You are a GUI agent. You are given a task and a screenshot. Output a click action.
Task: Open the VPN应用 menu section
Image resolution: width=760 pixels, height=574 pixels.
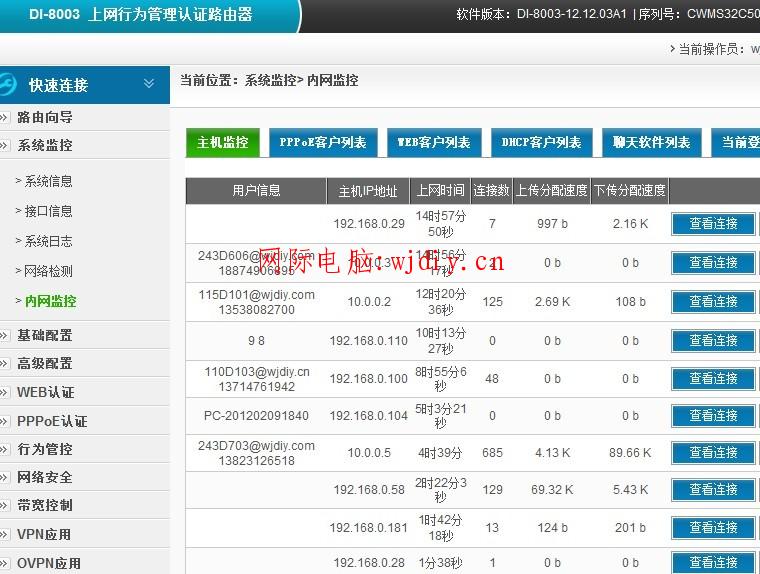[x=44, y=534]
